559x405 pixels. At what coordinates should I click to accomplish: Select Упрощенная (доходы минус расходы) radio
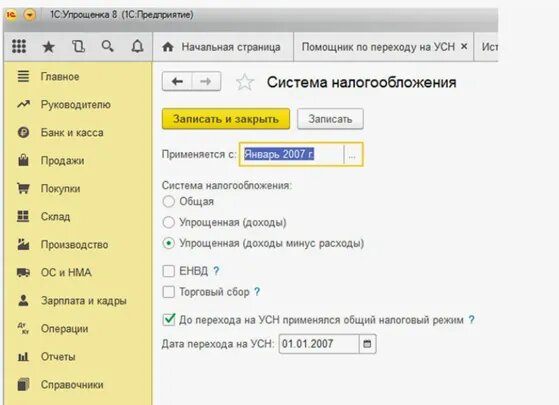168,243
